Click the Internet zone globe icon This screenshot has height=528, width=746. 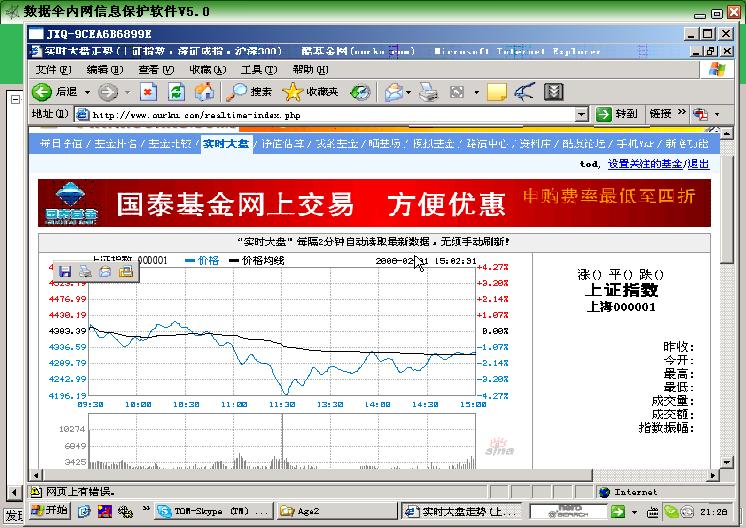point(604,492)
